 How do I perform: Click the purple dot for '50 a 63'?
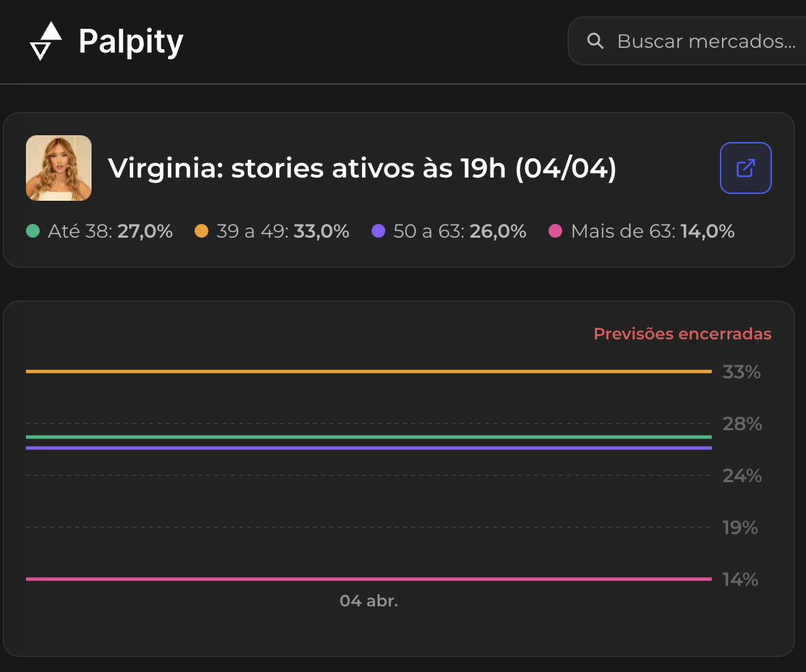(x=380, y=231)
